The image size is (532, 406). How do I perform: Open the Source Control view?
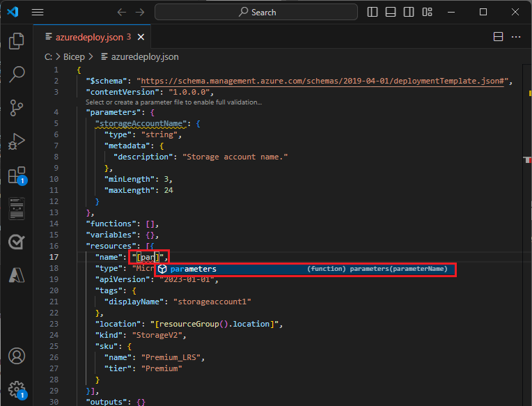coord(16,108)
